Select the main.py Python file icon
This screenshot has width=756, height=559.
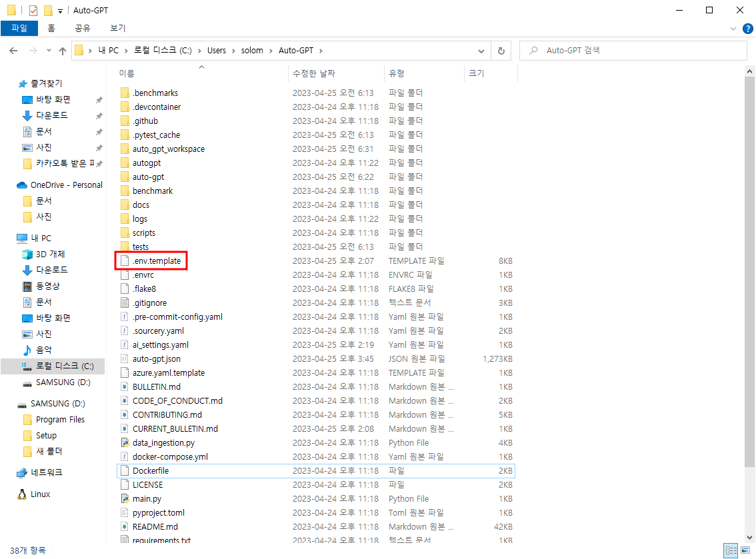pos(125,498)
